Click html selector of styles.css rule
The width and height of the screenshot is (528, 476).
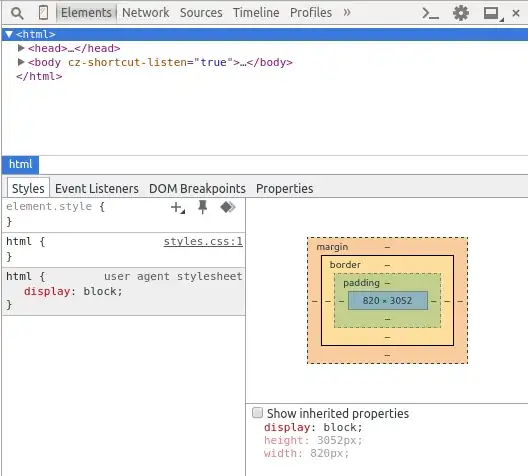click(x=19, y=241)
